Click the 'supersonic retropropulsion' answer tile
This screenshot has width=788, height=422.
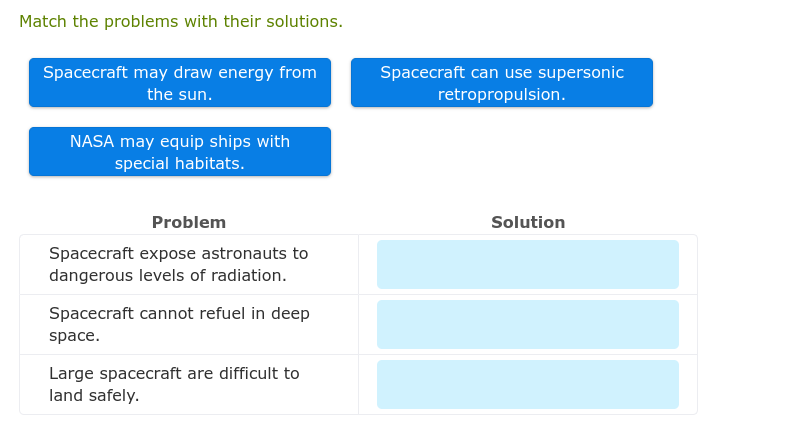pos(502,83)
